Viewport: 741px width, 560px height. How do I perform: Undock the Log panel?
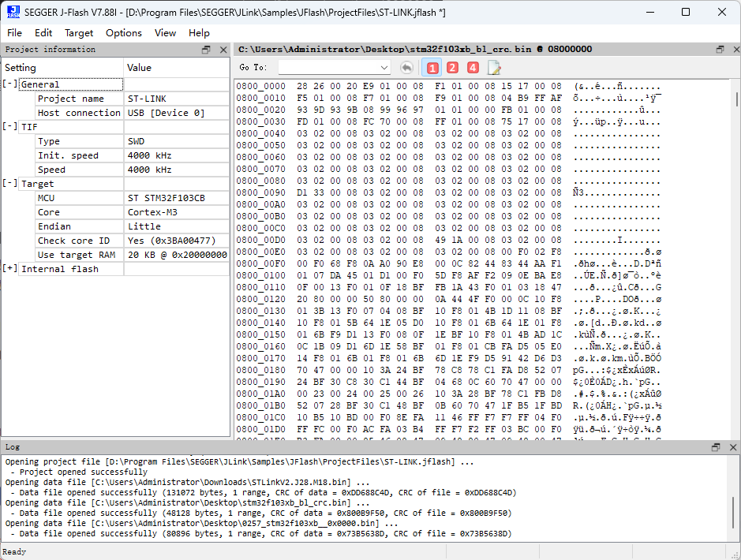coord(716,446)
